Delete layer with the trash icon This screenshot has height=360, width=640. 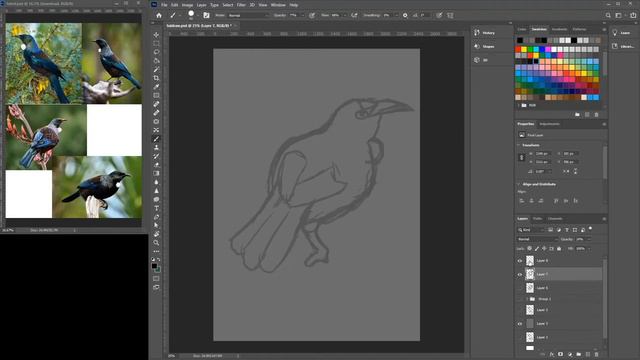(x=596, y=354)
